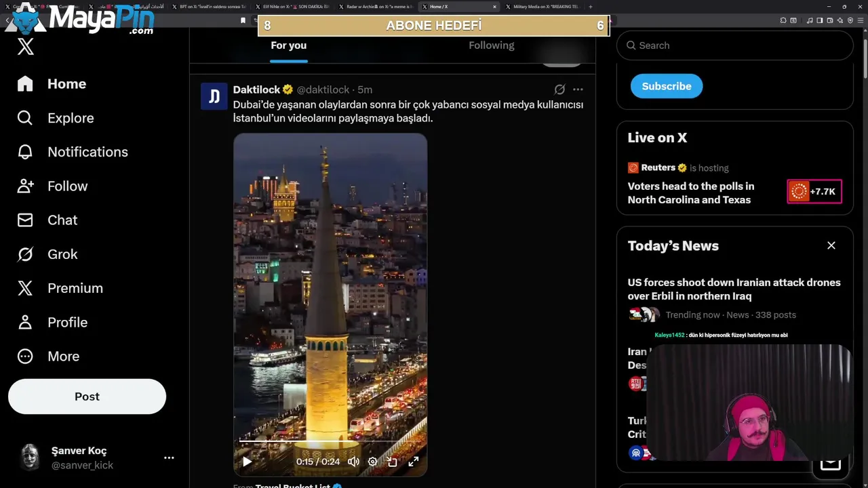Close the Home / X browser tab
Screen dimensions: 868x488
[x=494, y=7]
